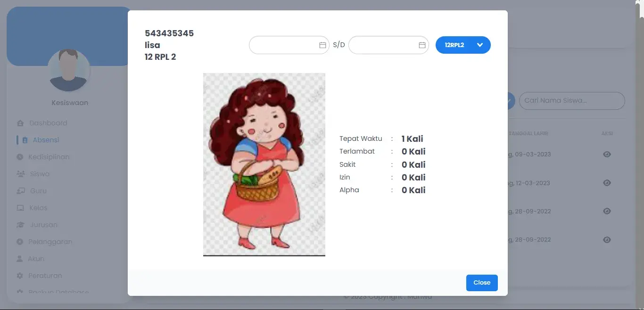Image resolution: width=644 pixels, height=310 pixels.
Task: Open Akun menu item
Action: pyautogui.click(x=36, y=259)
